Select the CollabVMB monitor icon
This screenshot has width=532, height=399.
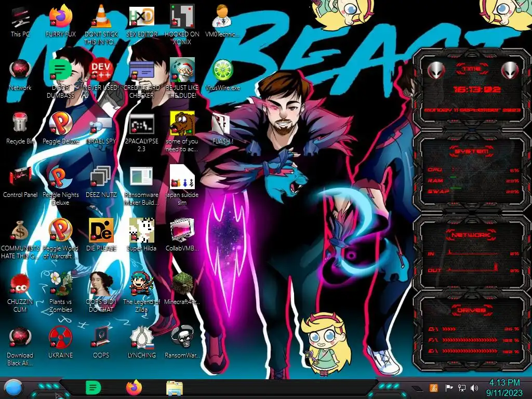pyautogui.click(x=182, y=231)
